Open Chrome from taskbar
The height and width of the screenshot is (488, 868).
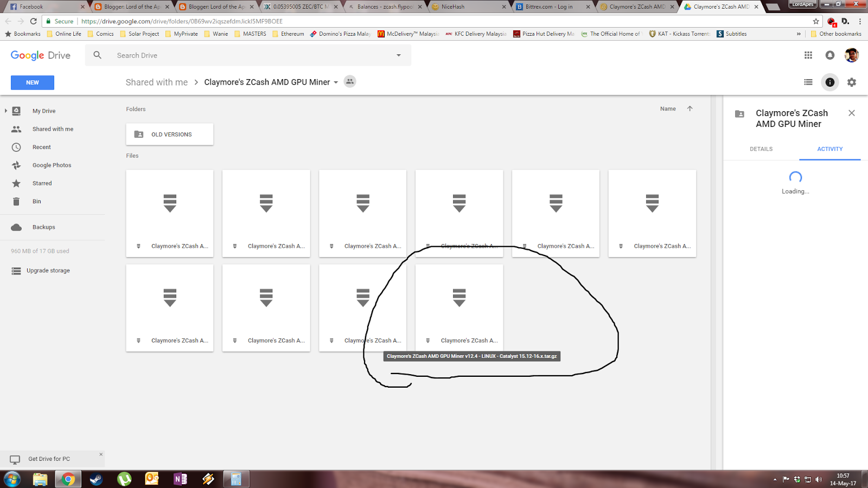point(68,479)
